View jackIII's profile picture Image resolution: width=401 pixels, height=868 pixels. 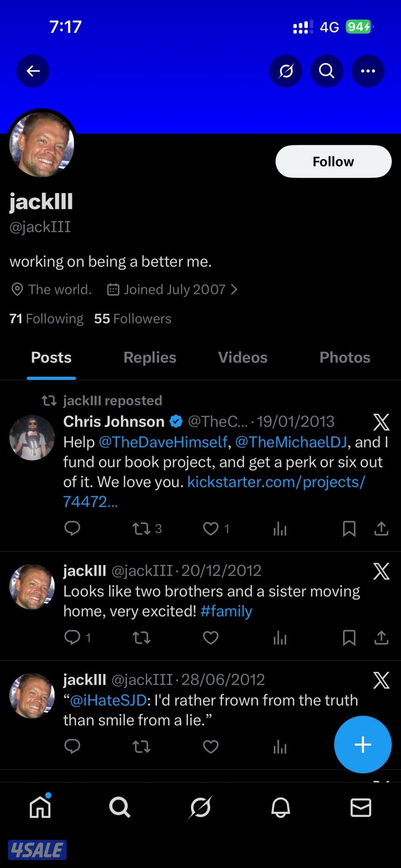[42, 144]
